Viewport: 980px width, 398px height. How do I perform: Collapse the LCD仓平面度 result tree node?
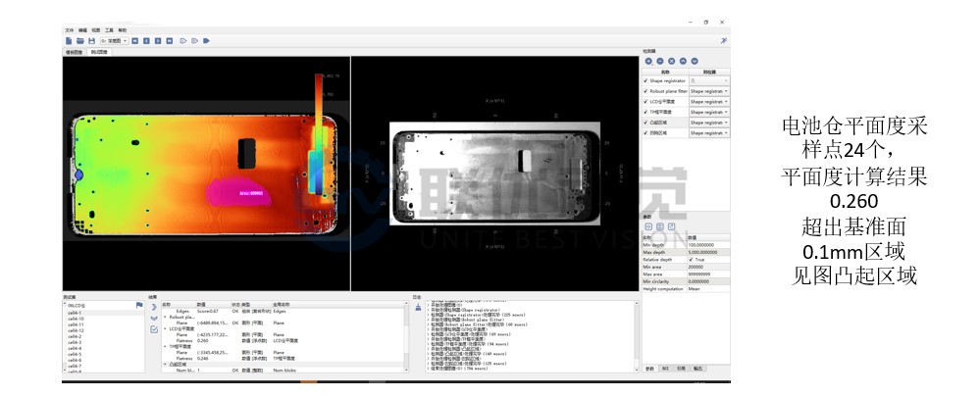click(x=165, y=328)
